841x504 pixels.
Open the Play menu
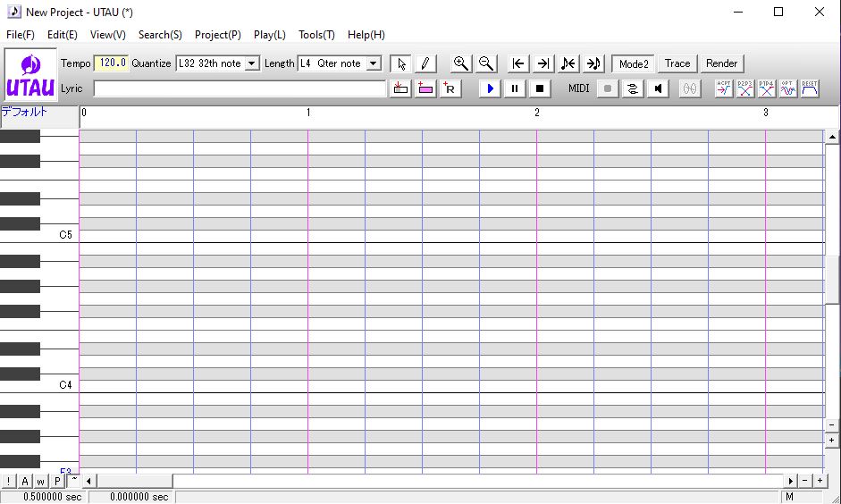tap(269, 35)
